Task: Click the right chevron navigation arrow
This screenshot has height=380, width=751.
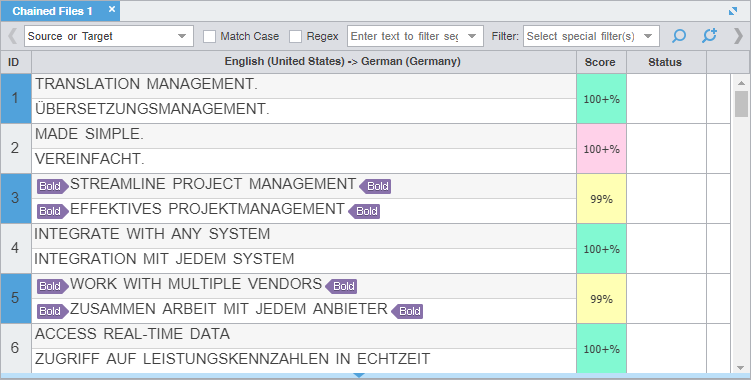Action: [739, 36]
